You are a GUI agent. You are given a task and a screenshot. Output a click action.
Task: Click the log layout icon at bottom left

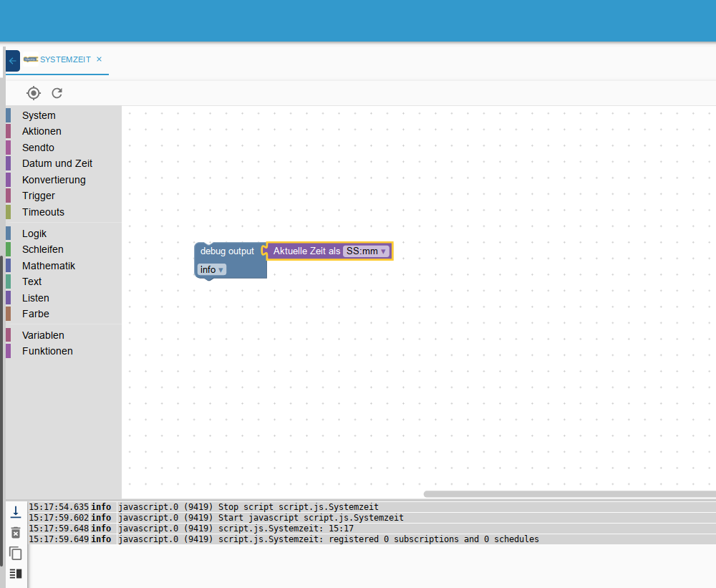pos(15,574)
